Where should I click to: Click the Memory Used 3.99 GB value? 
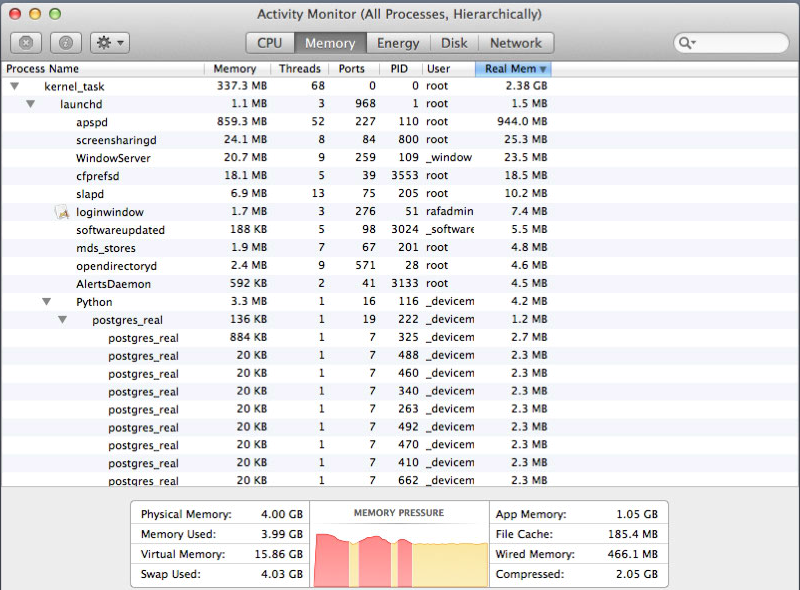pos(282,534)
